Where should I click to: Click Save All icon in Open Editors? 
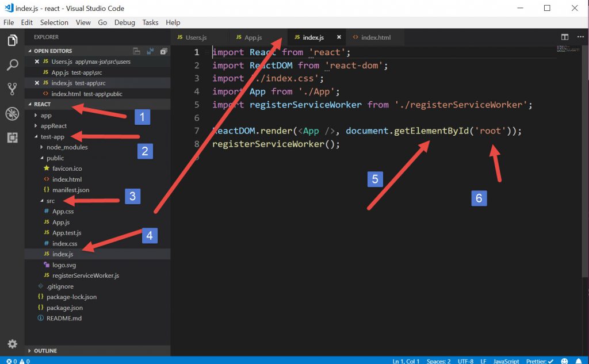150,51
